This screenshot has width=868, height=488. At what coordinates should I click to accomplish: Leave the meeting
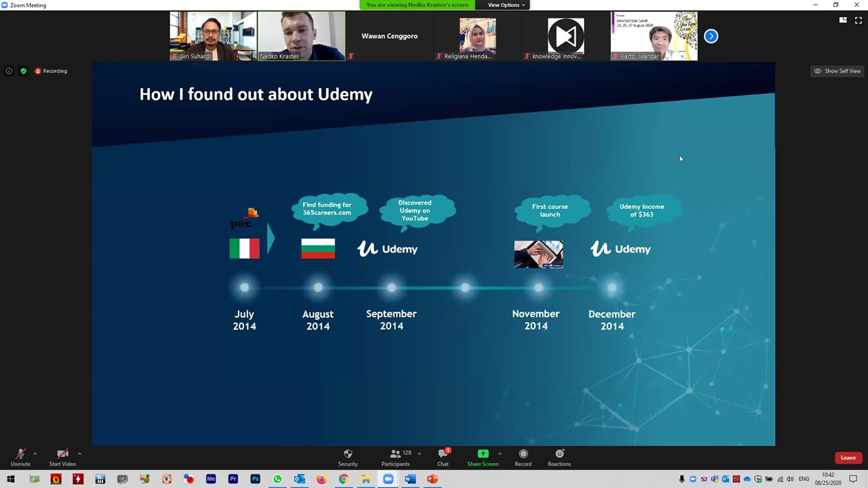(848, 457)
